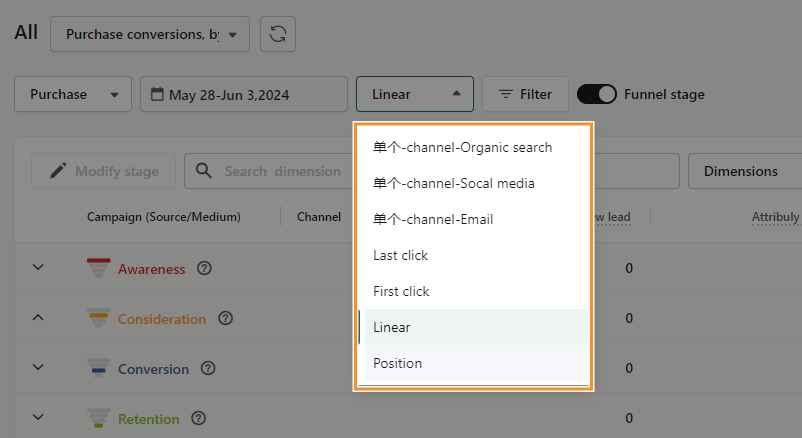This screenshot has width=802, height=438.
Task: Open the Purchase conversions report dropdown
Action: [149, 34]
